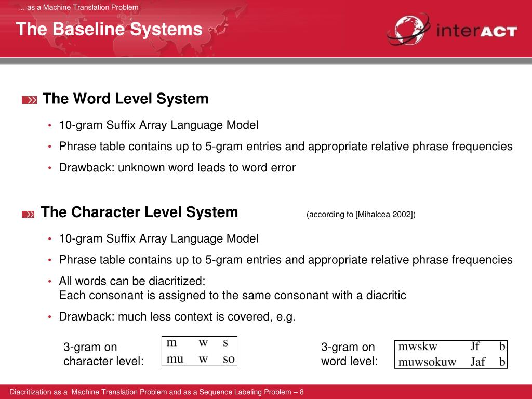Click the 10-gram Suffix Array bullet under Character Level
The image size is (532, 399).
coord(158,238)
